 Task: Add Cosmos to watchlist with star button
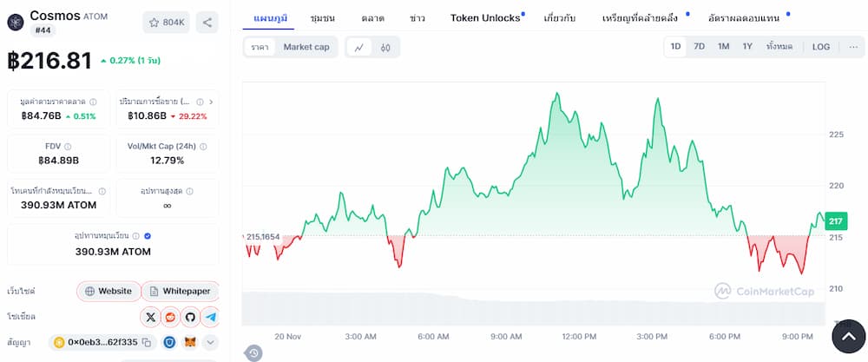pyautogui.click(x=166, y=23)
